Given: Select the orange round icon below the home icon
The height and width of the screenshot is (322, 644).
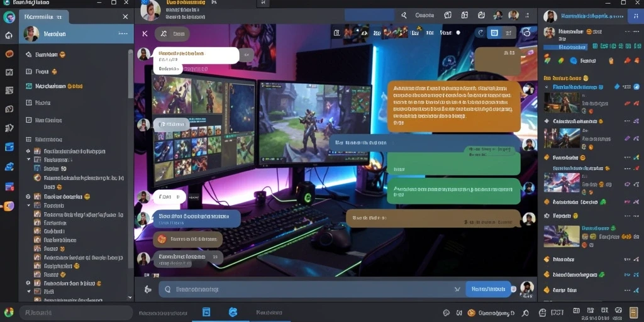Looking at the screenshot, I should tap(9, 54).
